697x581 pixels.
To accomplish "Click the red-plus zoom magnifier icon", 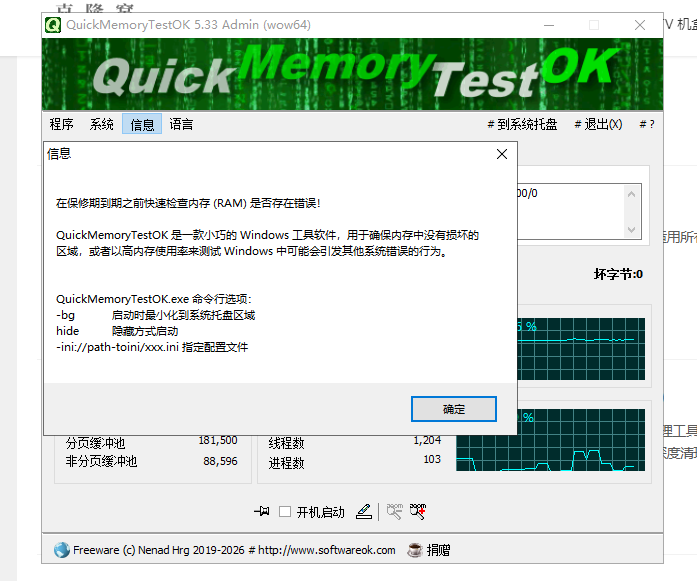I will (418, 512).
